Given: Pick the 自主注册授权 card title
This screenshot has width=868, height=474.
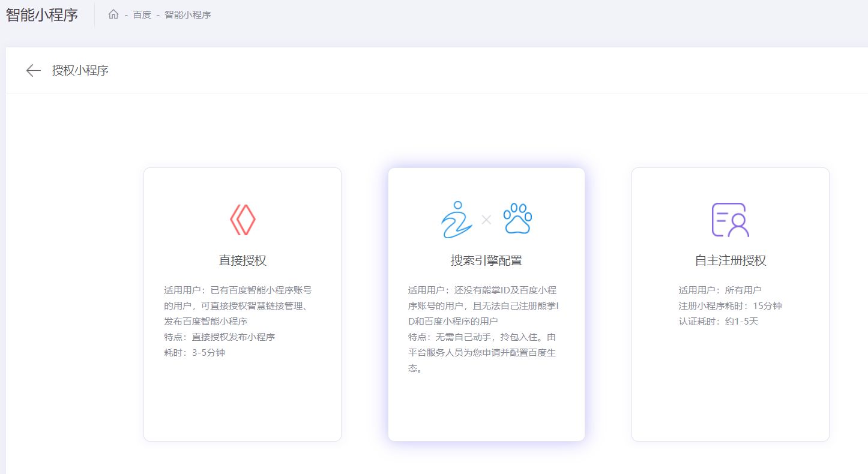Looking at the screenshot, I should [x=731, y=260].
